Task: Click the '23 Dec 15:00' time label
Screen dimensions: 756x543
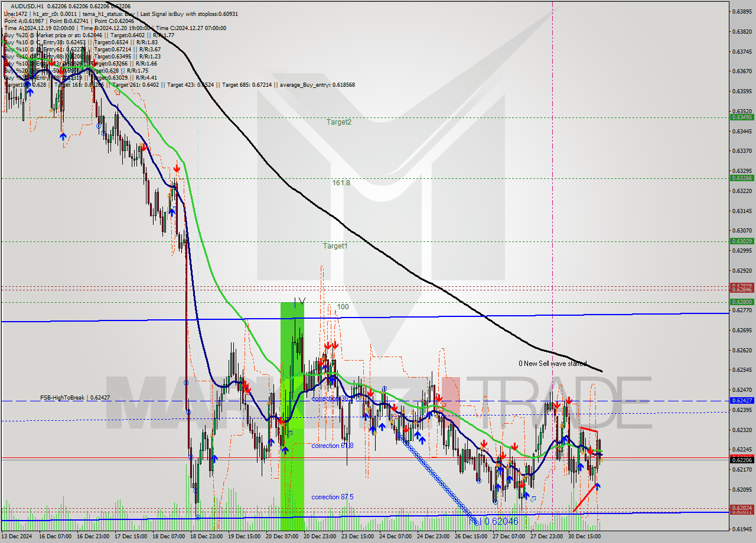Action: pyautogui.click(x=358, y=537)
